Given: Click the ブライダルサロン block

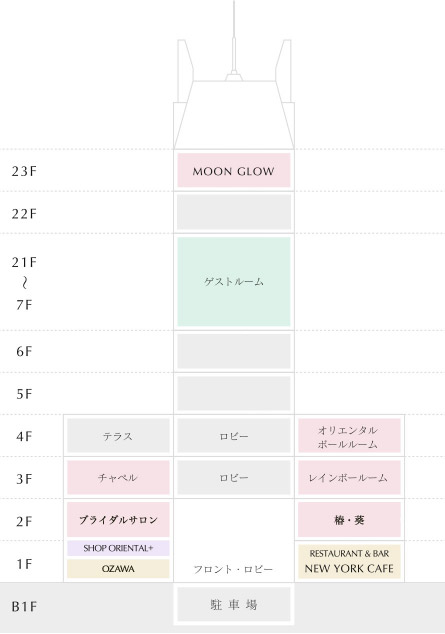Looking at the screenshot, I should coord(118,520).
